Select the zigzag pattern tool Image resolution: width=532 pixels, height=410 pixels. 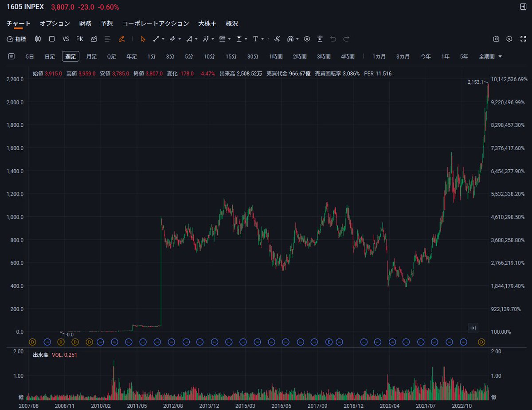tap(206, 39)
